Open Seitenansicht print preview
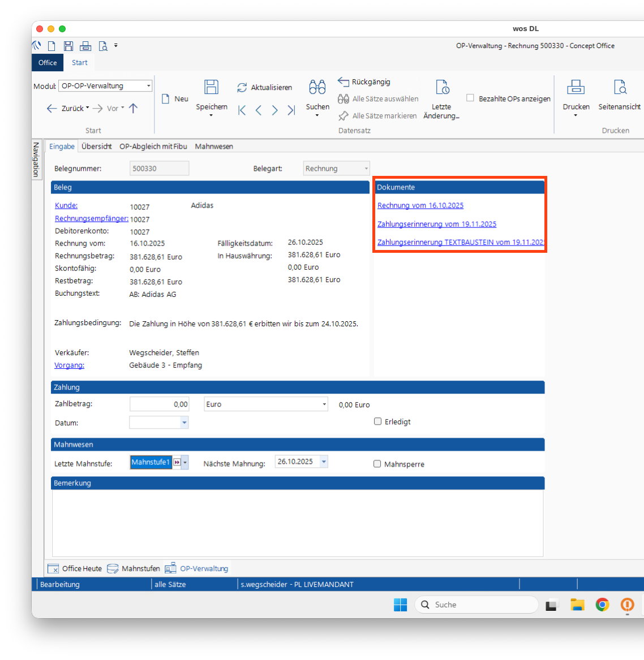Image resolution: width=644 pixels, height=660 pixels. pyautogui.click(x=620, y=87)
